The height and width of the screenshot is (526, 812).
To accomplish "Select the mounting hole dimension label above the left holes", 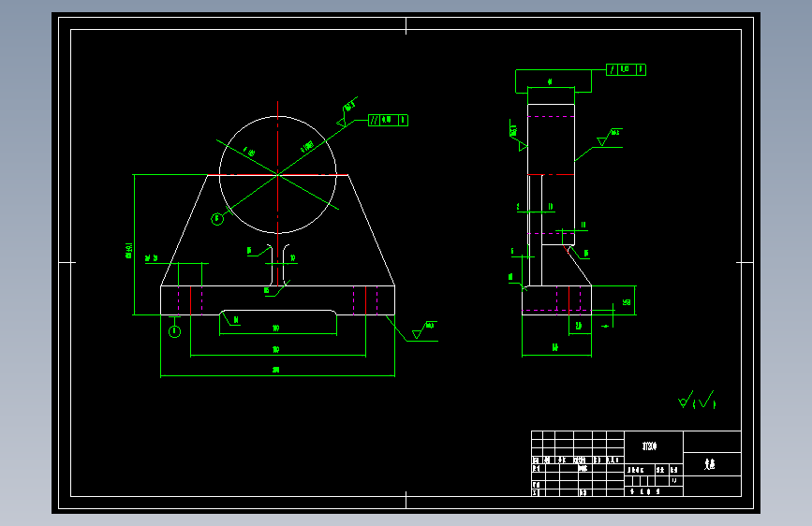I will pos(151,257).
